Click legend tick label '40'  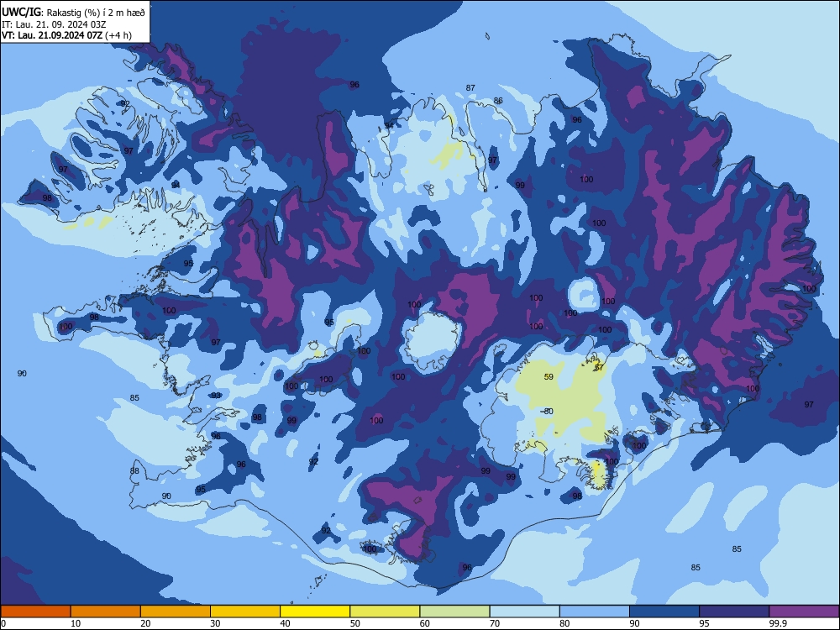click(x=285, y=623)
